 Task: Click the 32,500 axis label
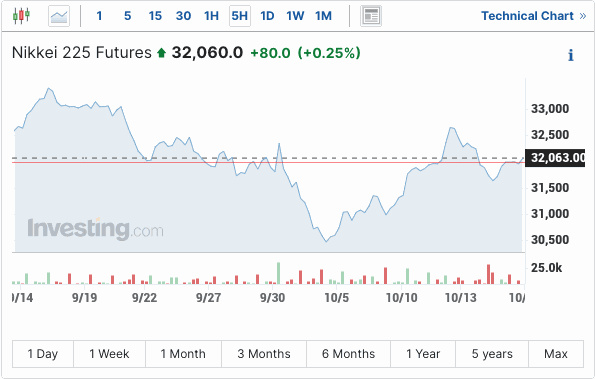coord(550,135)
